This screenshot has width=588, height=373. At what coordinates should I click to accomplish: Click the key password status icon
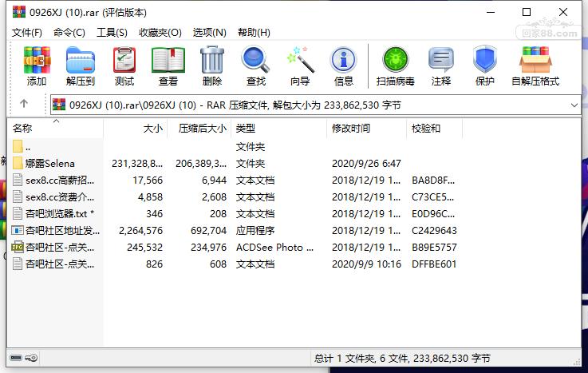pyautogui.click(x=31, y=358)
